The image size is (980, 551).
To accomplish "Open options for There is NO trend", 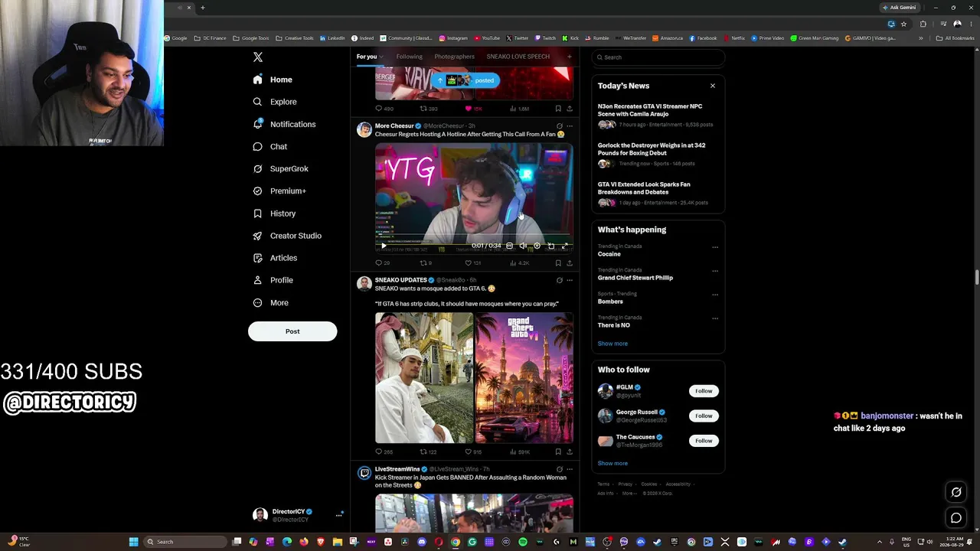I will click(x=715, y=318).
